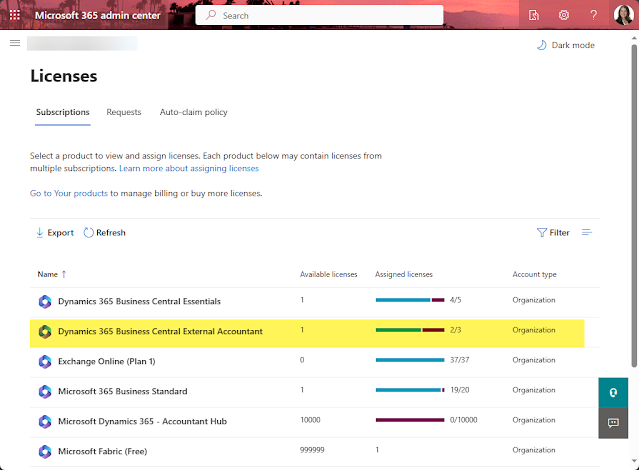Image resolution: width=639 pixels, height=470 pixels.
Task: Open Microsoft Fabric (Free) product
Action: pyautogui.click(x=103, y=451)
